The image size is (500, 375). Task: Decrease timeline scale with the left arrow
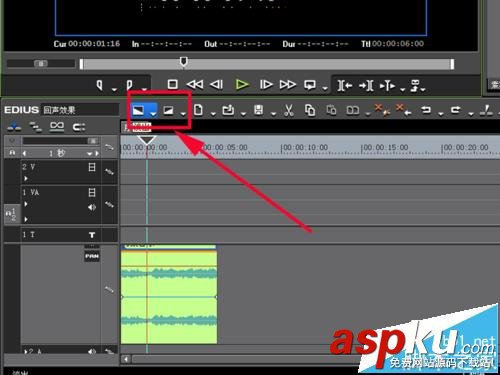coord(24,154)
